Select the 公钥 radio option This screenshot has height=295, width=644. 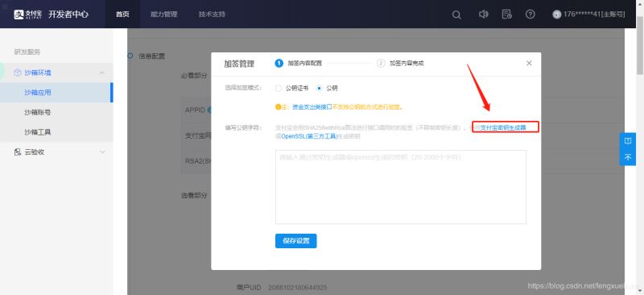(319, 88)
